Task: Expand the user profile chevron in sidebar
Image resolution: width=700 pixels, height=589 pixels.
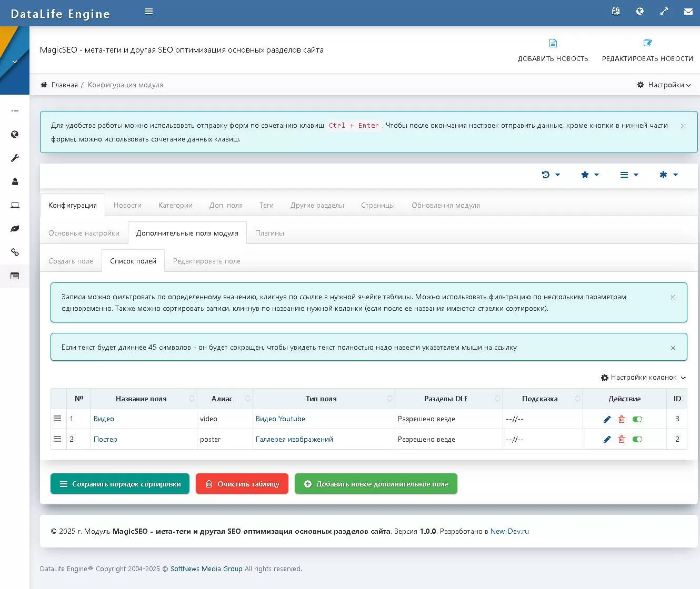Action: (x=15, y=62)
